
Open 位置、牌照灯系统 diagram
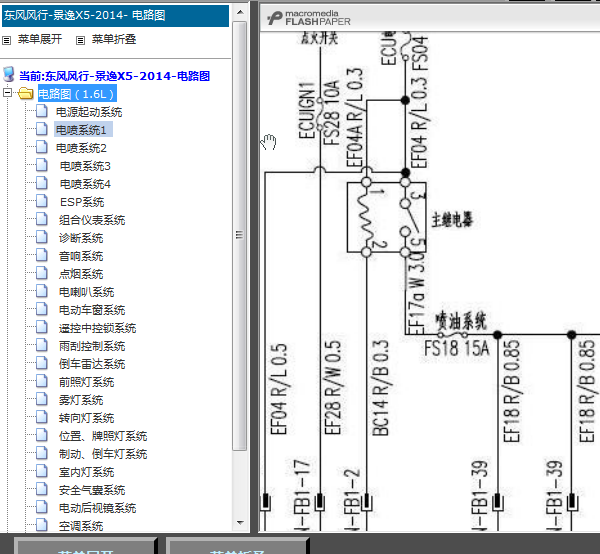click(103, 436)
